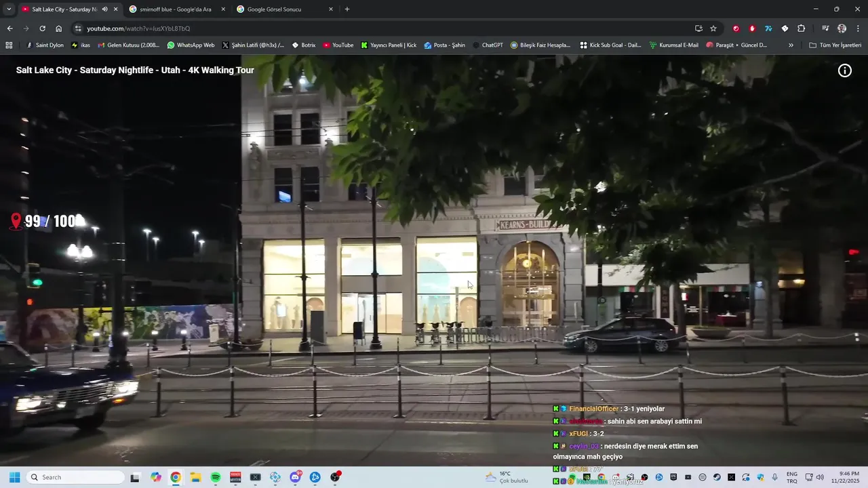The height and width of the screenshot is (488, 868).
Task: Open the Botrix bookmark
Action: 303,45
